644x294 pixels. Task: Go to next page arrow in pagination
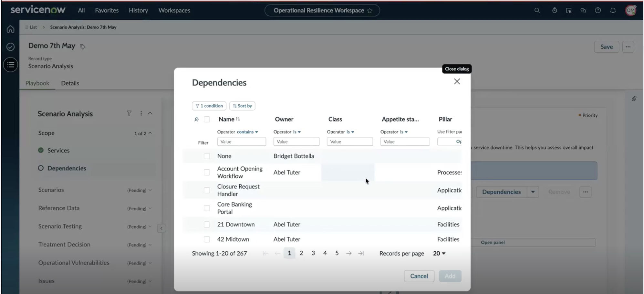[349, 253]
